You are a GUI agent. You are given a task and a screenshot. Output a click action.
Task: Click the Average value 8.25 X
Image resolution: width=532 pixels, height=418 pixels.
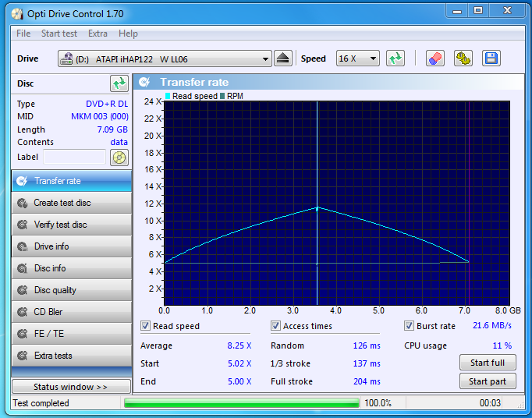239,345
